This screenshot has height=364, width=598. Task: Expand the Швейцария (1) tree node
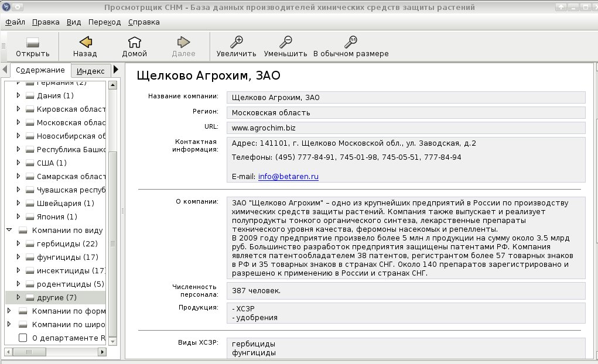(18, 202)
